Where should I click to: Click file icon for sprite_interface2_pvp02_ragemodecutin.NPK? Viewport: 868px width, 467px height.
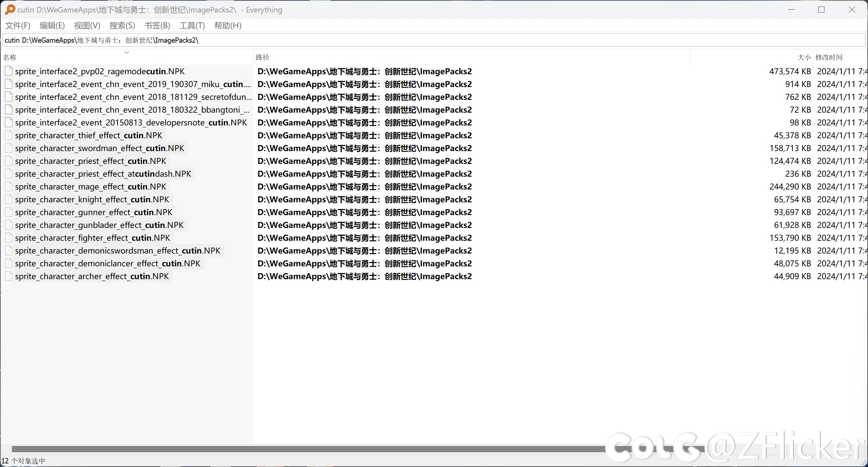tap(9, 71)
